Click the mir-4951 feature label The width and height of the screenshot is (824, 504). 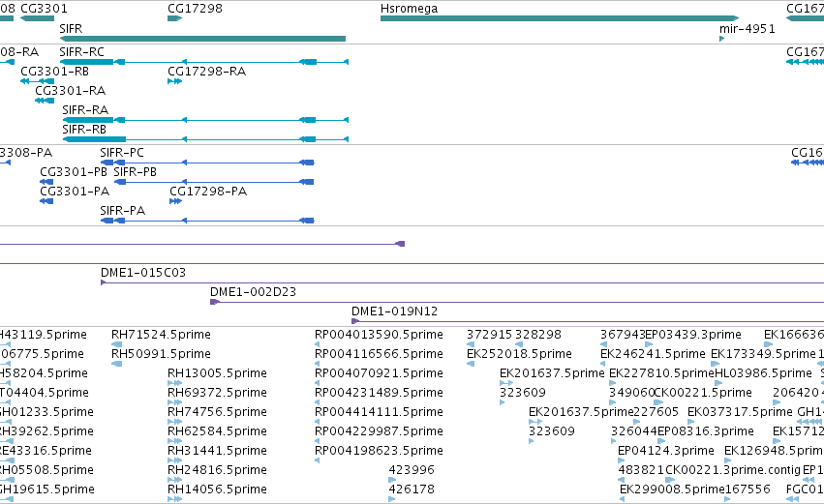[748, 28]
